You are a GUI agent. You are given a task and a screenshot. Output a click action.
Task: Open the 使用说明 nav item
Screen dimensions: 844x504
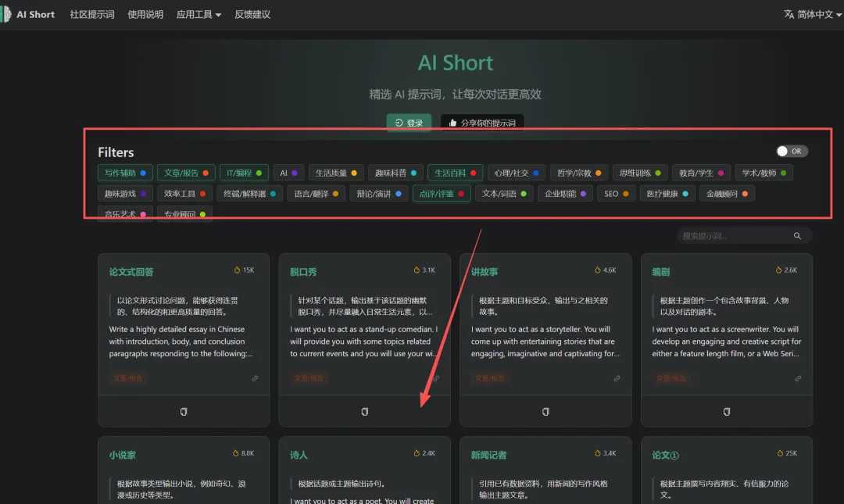click(145, 15)
